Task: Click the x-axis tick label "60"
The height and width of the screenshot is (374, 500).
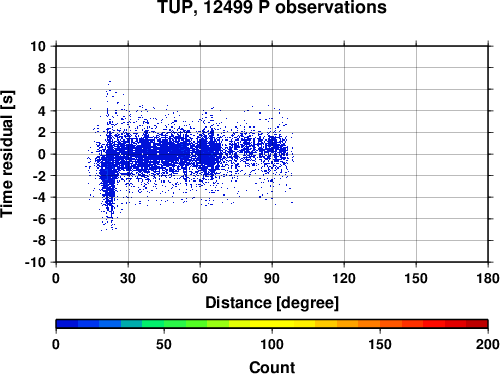Action: click(x=200, y=278)
